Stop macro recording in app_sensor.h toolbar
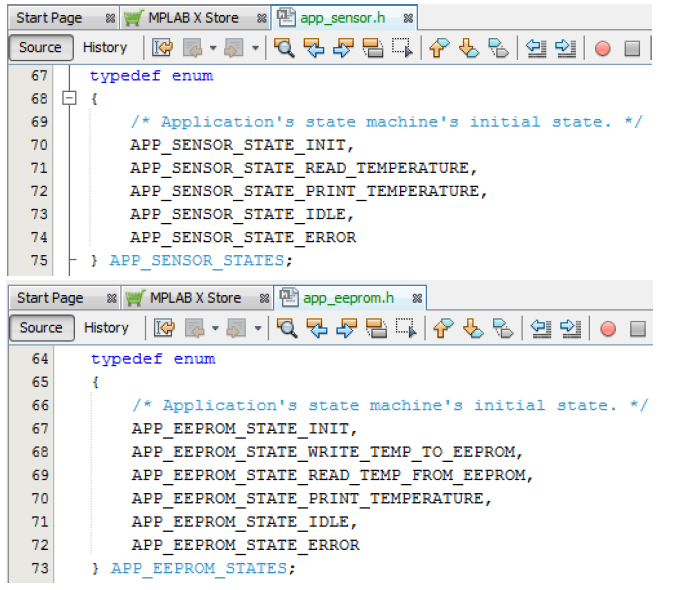This screenshot has height=590, width=695. (x=632, y=48)
